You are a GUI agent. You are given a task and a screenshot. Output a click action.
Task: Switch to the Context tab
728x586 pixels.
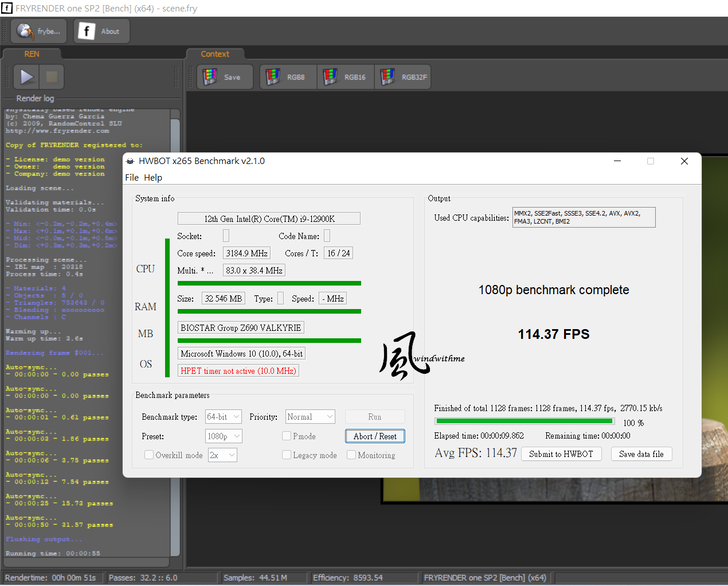click(x=215, y=54)
